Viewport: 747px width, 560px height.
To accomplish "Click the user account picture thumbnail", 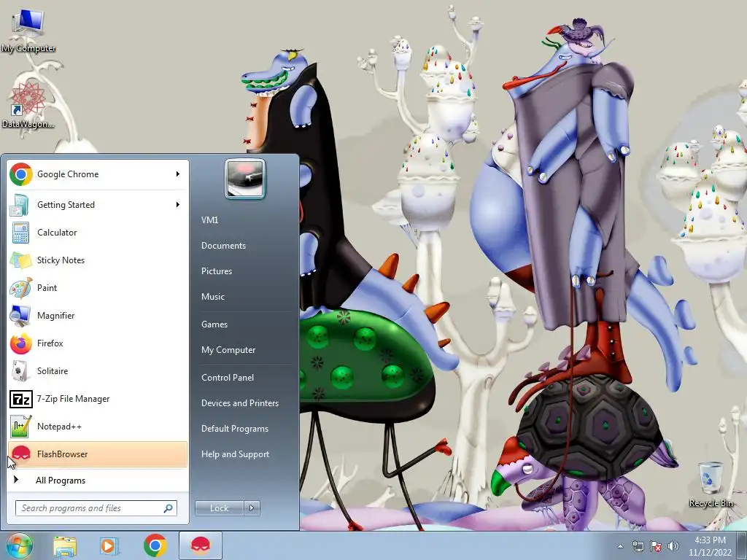I will coord(245,179).
